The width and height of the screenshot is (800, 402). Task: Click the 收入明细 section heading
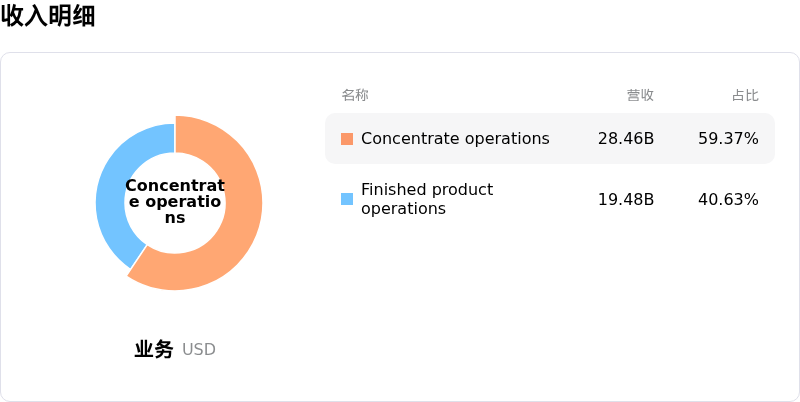48,16
